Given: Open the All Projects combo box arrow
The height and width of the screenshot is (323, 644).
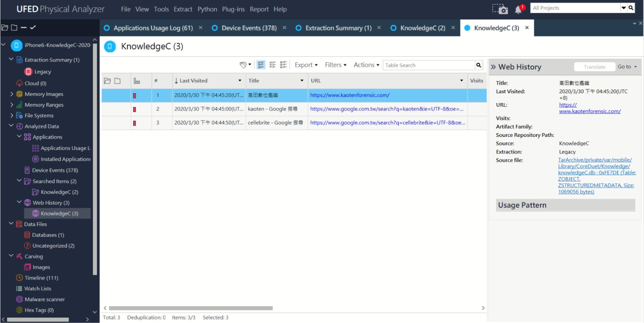Looking at the screenshot, I should tap(624, 8).
